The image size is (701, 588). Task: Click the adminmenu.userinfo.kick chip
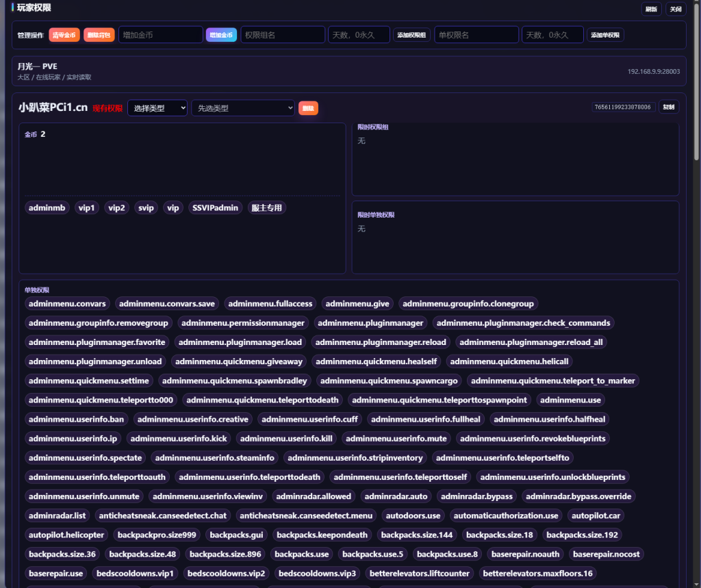[179, 438]
